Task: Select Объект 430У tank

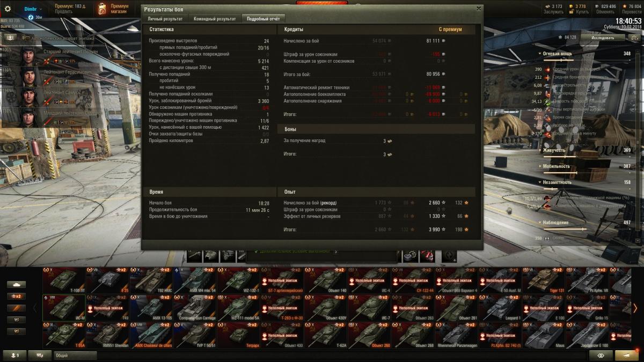Action: click(x=325, y=307)
